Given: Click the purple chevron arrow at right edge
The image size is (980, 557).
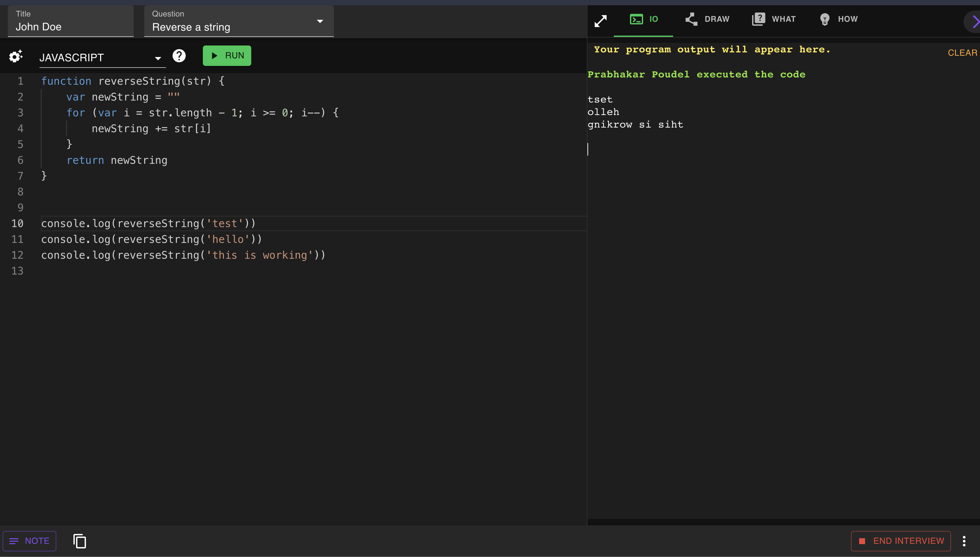Looking at the screenshot, I should tap(975, 22).
